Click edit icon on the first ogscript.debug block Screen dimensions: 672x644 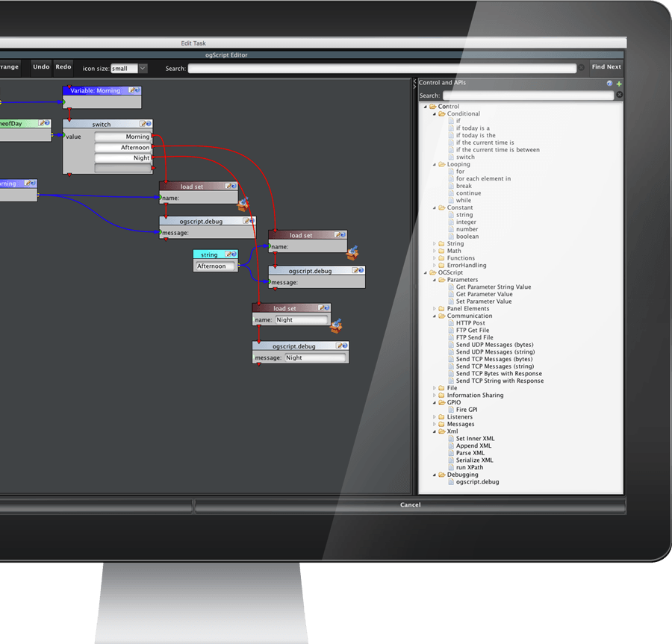(x=246, y=221)
